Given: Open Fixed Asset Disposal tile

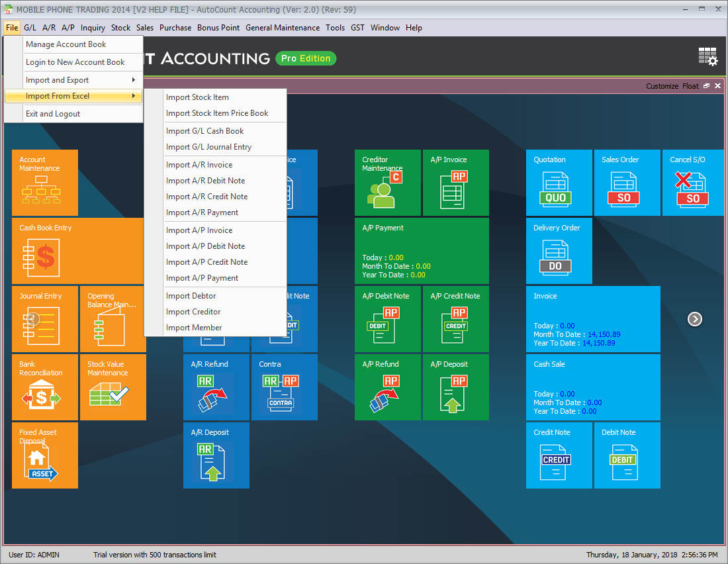Looking at the screenshot, I should pyautogui.click(x=45, y=455).
